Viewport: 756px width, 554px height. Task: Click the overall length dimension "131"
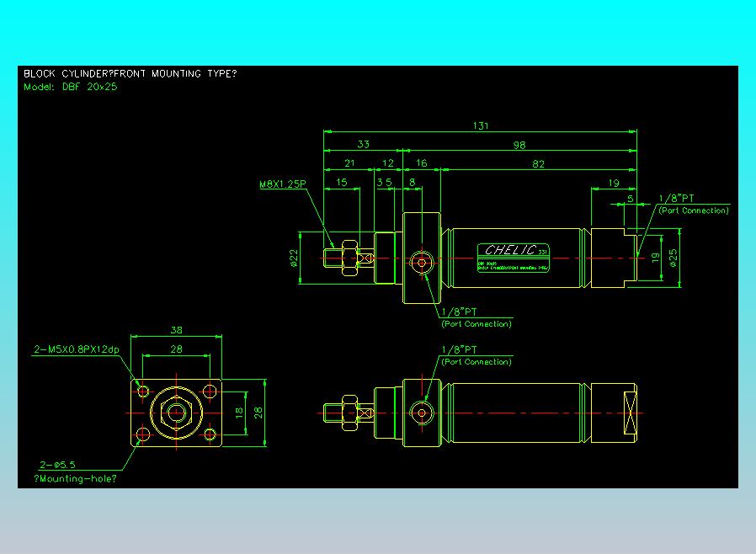[481, 125]
